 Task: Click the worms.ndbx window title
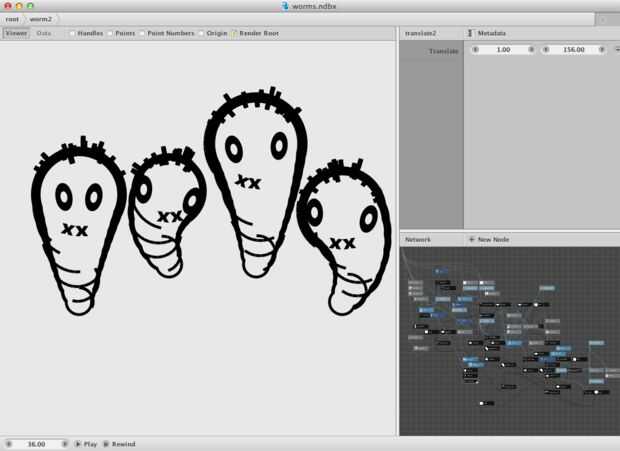point(314,6)
